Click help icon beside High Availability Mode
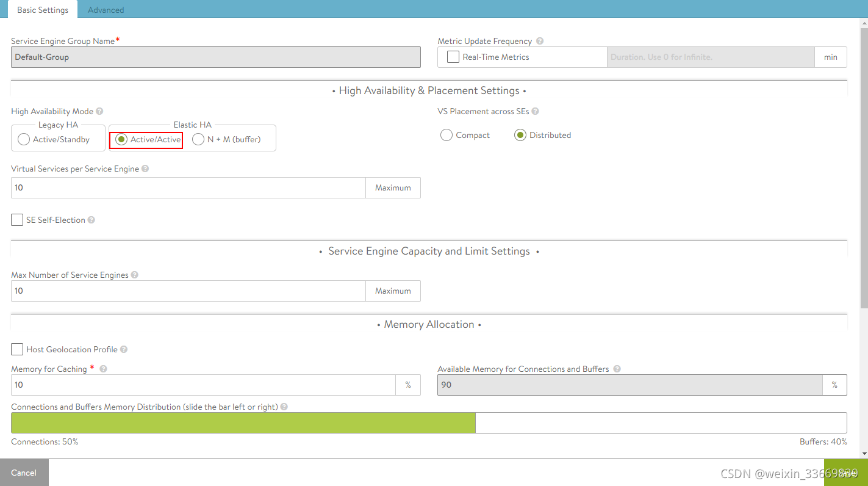 pyautogui.click(x=99, y=112)
